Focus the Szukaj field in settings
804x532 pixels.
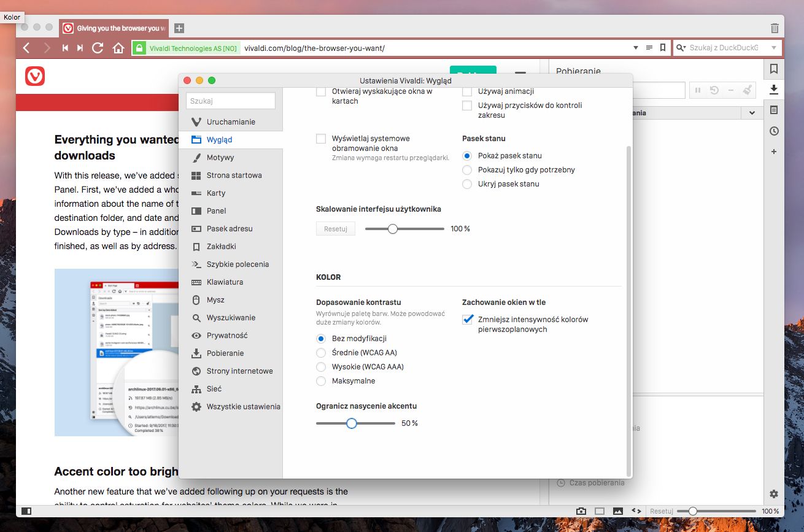coord(231,101)
